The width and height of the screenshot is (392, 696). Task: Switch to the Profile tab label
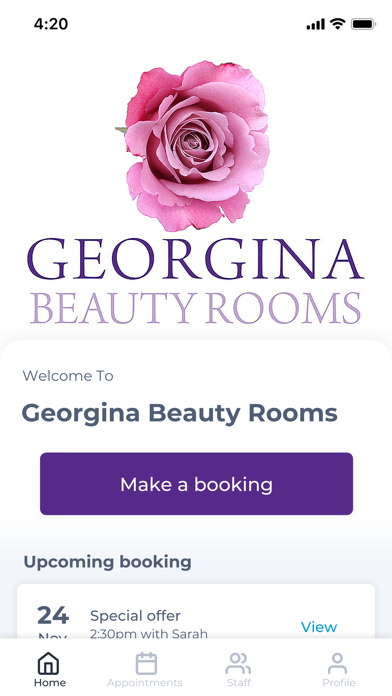(x=339, y=683)
